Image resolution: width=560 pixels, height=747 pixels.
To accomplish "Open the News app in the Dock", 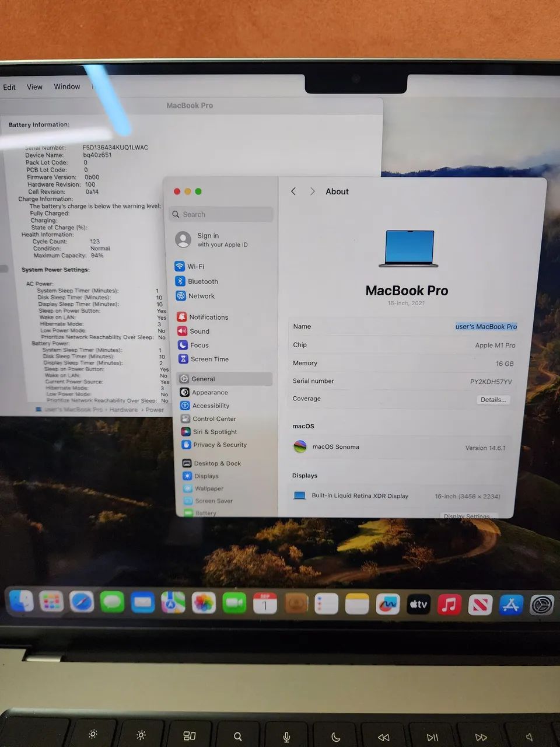I will (x=480, y=605).
